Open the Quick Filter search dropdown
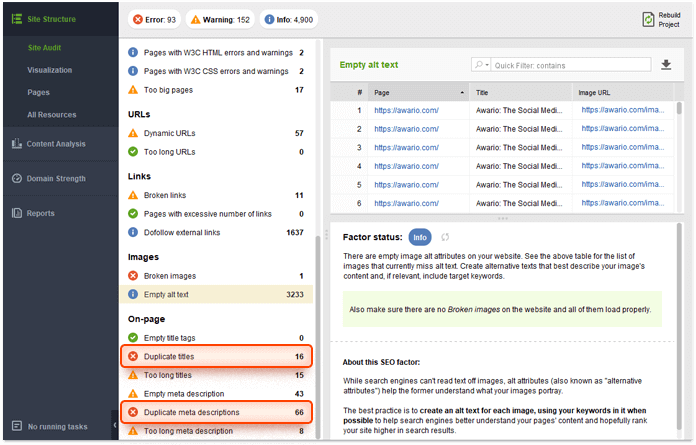Viewport: 696px width, 445px height. tap(482, 65)
